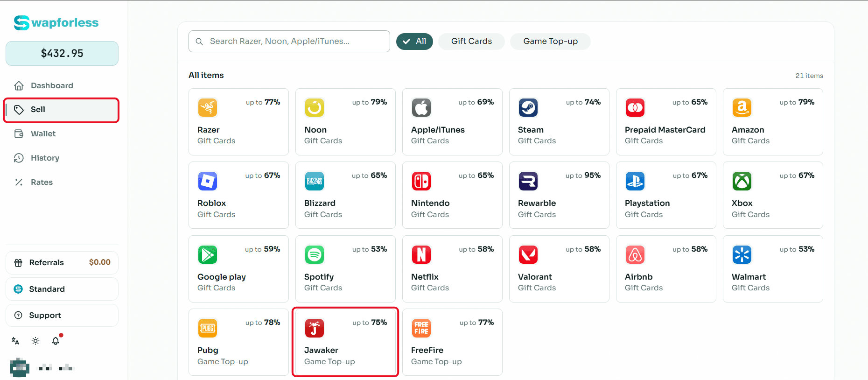
Task: Click the Prepaid MasterCard title text
Action: click(665, 130)
